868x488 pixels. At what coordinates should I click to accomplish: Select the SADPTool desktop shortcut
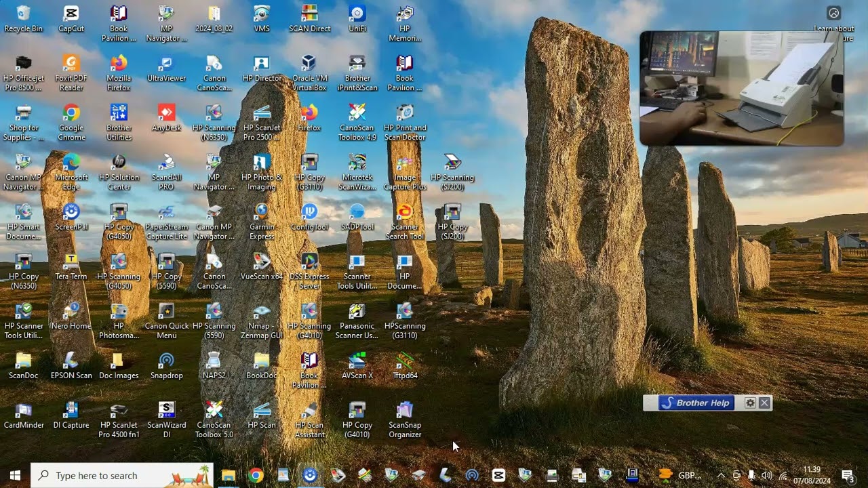(x=357, y=217)
